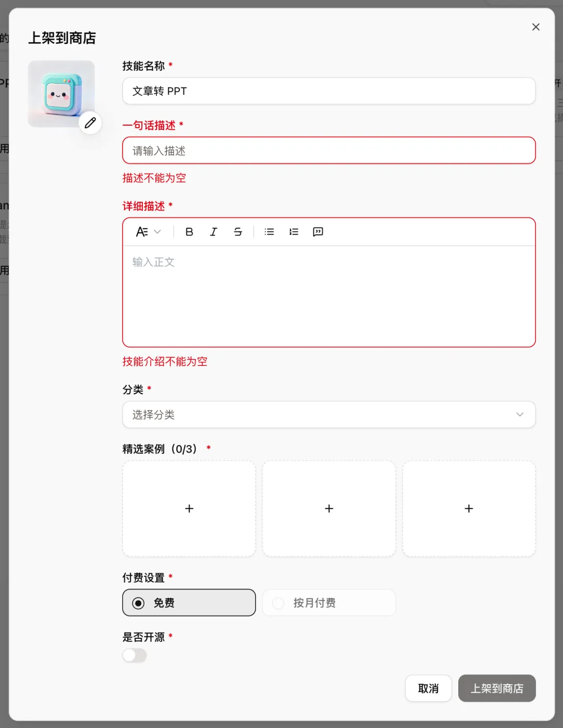Click the 一句话描述 input field
Viewport: 563px width, 728px height.
[x=328, y=150]
